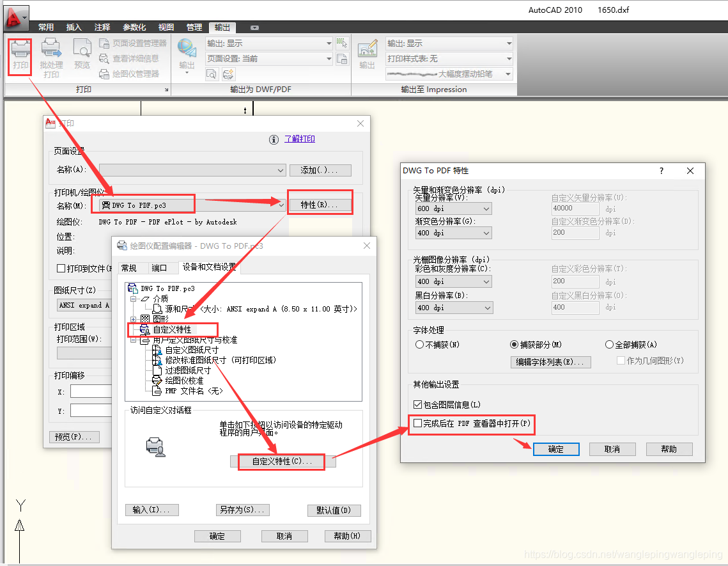Image resolution: width=728 pixels, height=566 pixels.
Task: Click the 打印 (Plot) ribbon icon
Action: click(20, 55)
